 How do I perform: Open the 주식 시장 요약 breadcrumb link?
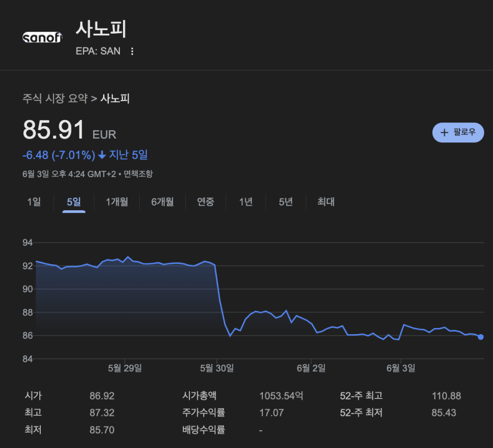point(55,98)
